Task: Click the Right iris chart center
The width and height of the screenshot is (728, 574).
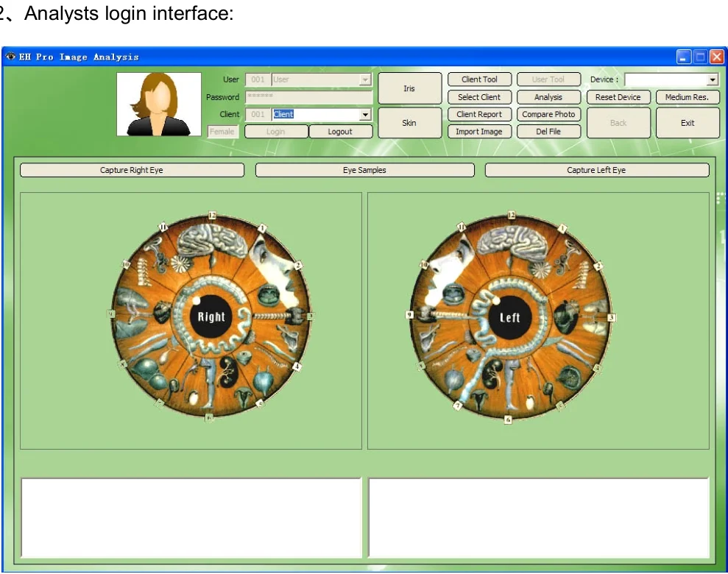Action: click(x=211, y=317)
